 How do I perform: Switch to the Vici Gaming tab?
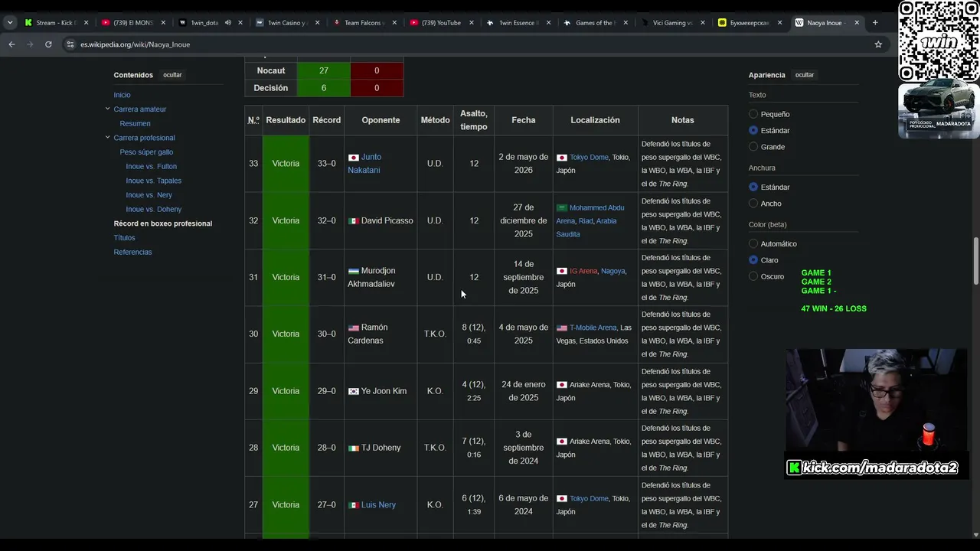click(671, 23)
